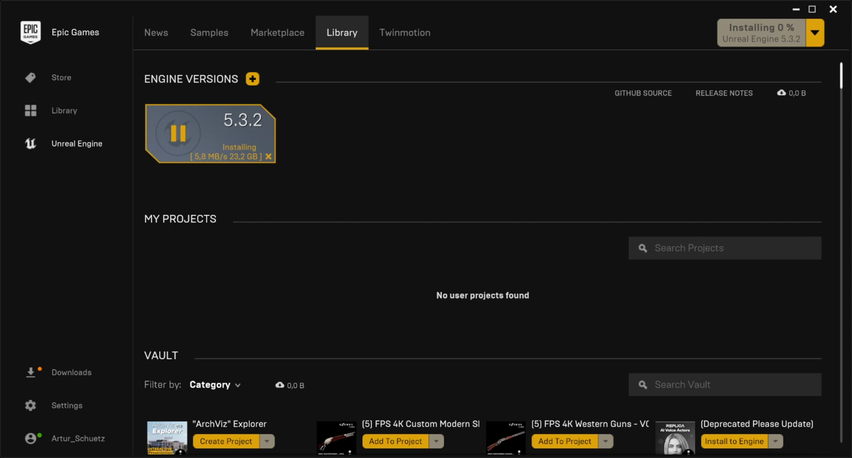Open Library label in sidebar
Image resolution: width=852 pixels, height=458 pixels.
point(64,111)
